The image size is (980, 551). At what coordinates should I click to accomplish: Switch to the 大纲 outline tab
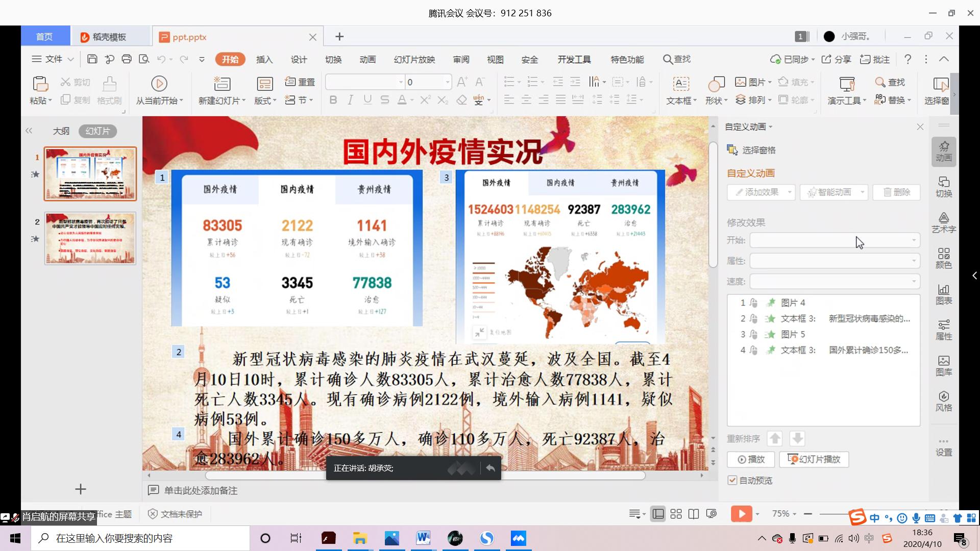click(61, 131)
